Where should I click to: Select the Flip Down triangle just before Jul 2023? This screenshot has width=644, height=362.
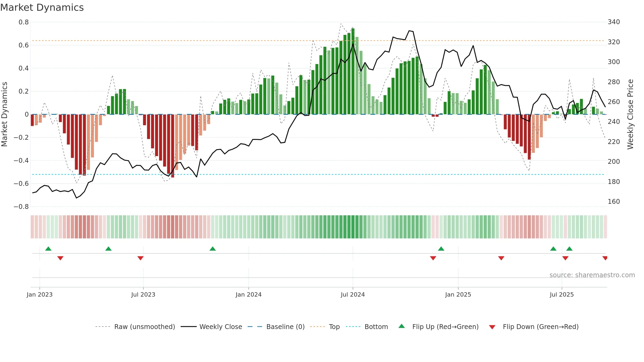click(141, 258)
